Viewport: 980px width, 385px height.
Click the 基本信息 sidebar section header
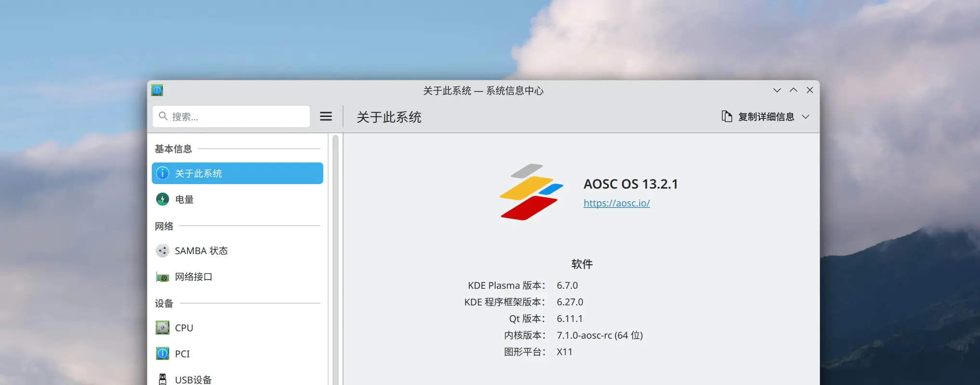point(173,149)
